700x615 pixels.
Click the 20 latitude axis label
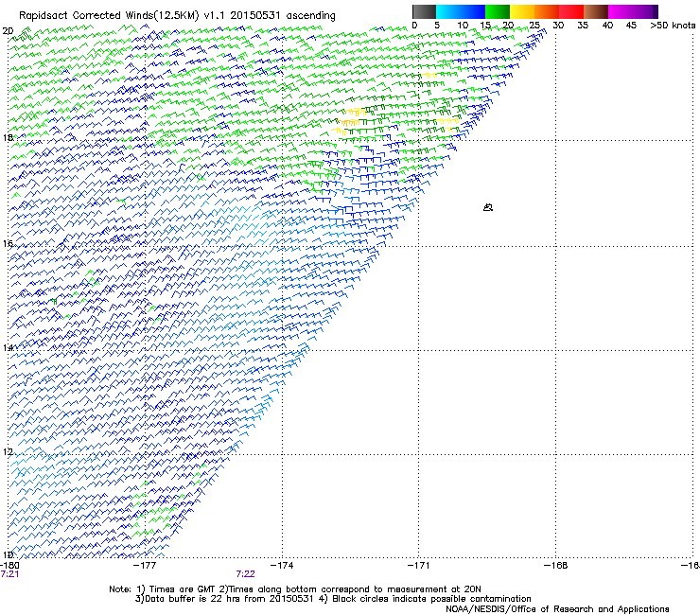click(x=8, y=31)
